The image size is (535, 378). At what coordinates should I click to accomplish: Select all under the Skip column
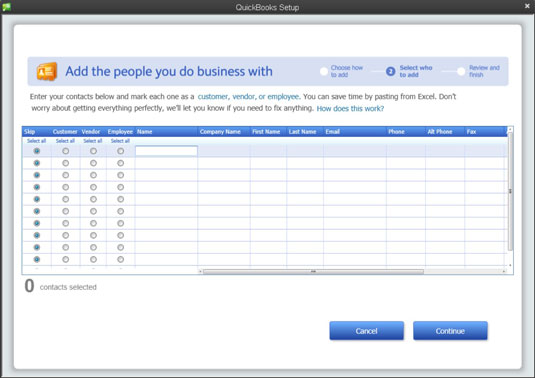[37, 141]
